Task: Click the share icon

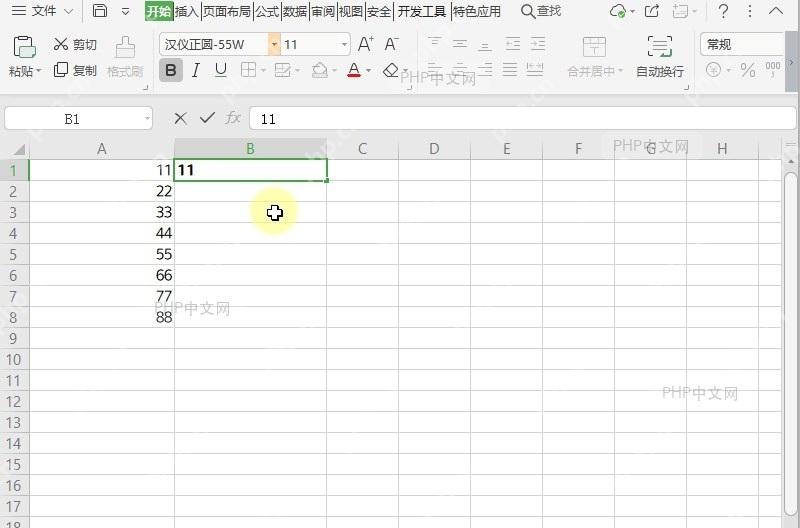Action: (652, 11)
